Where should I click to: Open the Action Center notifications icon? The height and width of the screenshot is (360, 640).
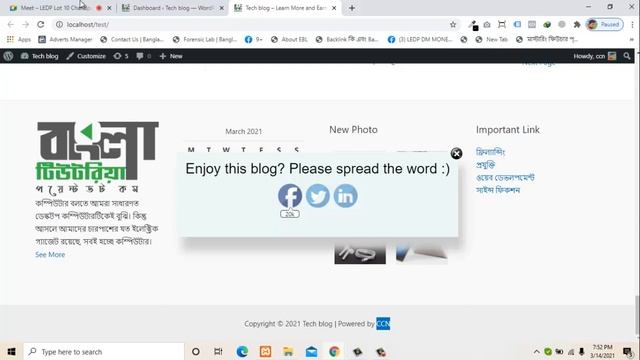[x=628, y=351]
